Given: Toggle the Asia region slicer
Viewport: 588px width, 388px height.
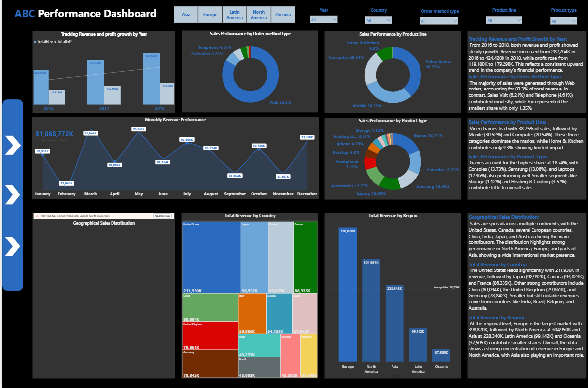Looking at the screenshot, I should 186,14.
